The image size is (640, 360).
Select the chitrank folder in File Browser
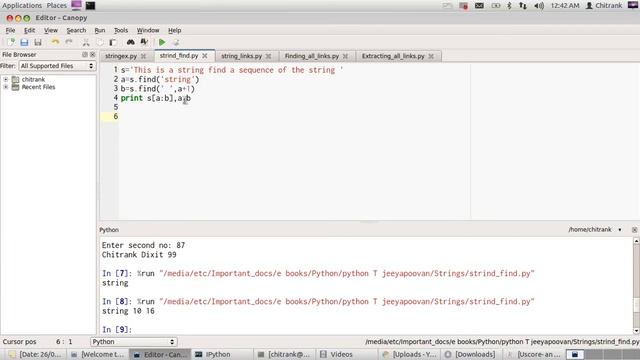(x=33, y=79)
